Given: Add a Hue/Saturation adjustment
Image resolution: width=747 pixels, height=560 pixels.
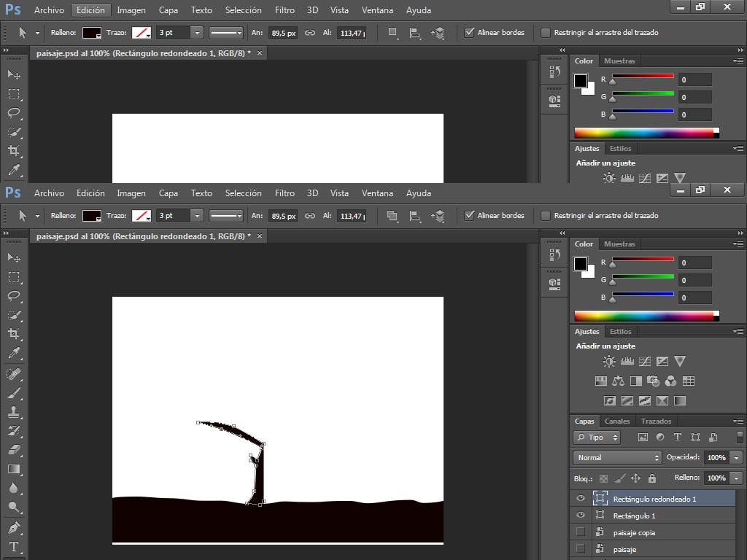Looking at the screenshot, I should 601,381.
